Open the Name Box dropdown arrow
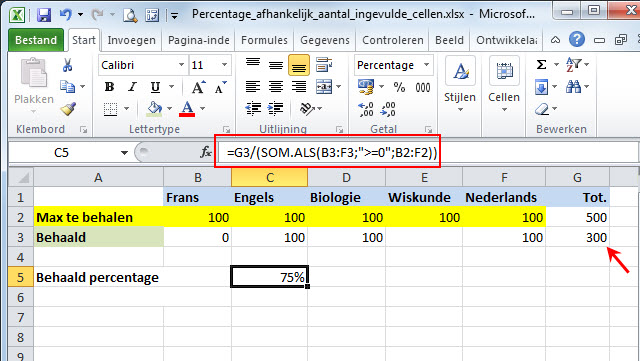Viewport: 640px width, 361px height. (124, 153)
